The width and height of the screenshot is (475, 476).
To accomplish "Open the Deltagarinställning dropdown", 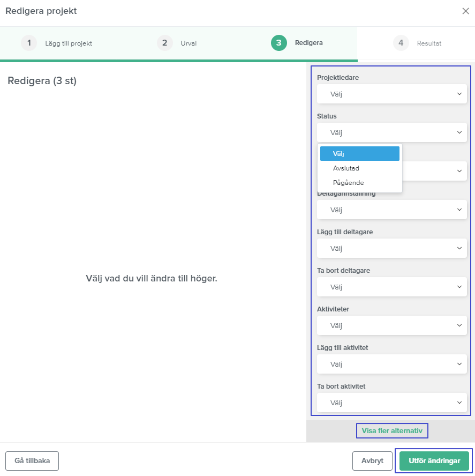I will tap(391, 210).
